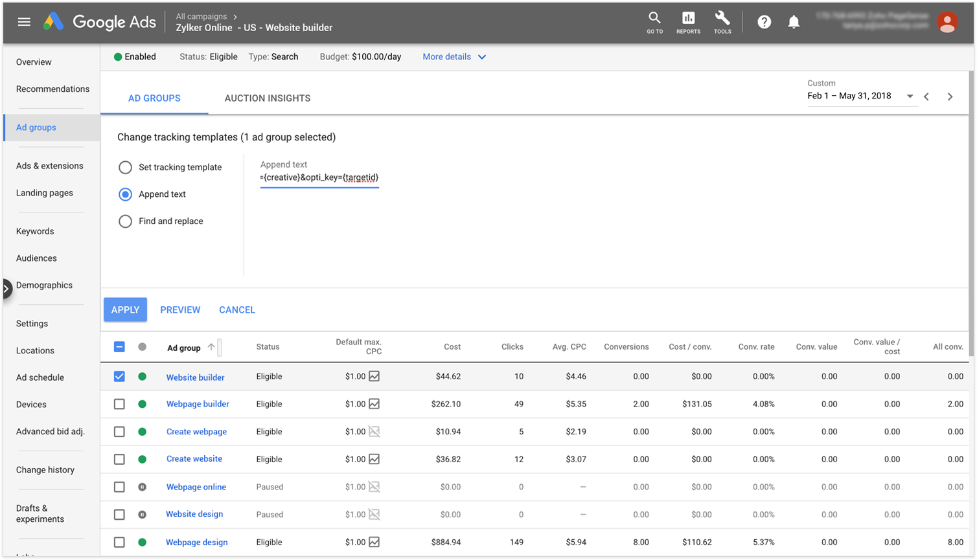The height and width of the screenshot is (560, 977).
Task: Open notifications bell icon
Action: point(794,22)
